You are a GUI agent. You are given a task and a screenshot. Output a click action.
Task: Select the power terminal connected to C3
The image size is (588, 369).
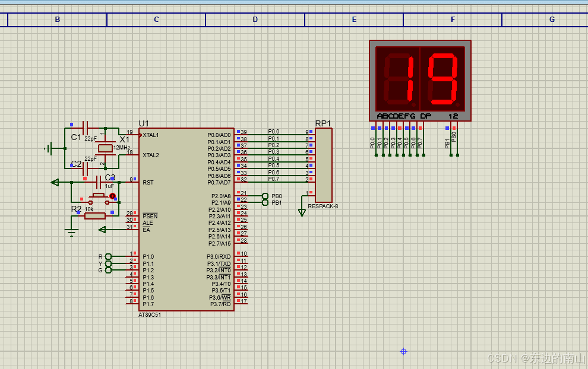pyautogui.click(x=55, y=183)
